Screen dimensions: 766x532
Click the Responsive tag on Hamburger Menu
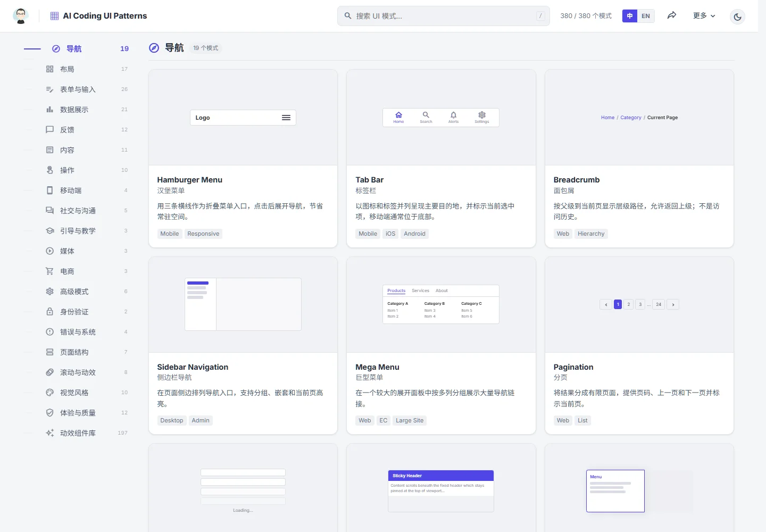(203, 234)
